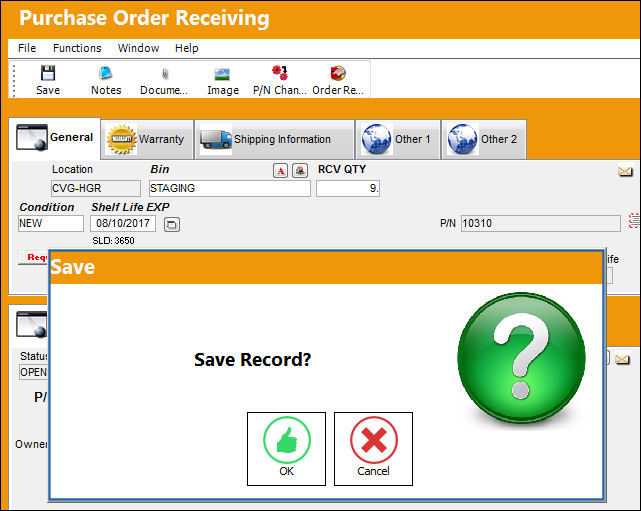
Task: Open the Shelf Life EXP calendar picker
Action: [172, 224]
